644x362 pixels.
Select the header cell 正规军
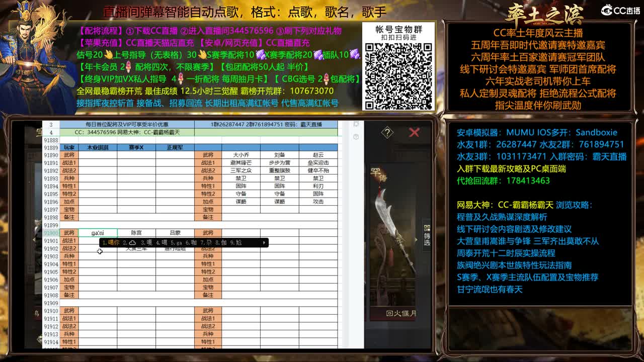tap(175, 147)
